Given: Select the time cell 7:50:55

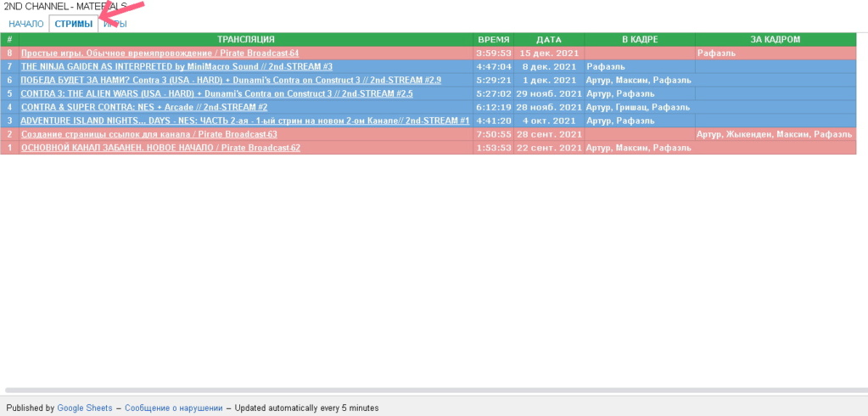Looking at the screenshot, I should click(493, 134).
